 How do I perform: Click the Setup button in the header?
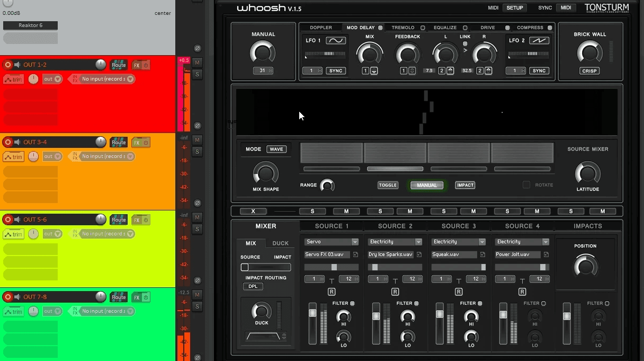click(x=514, y=8)
